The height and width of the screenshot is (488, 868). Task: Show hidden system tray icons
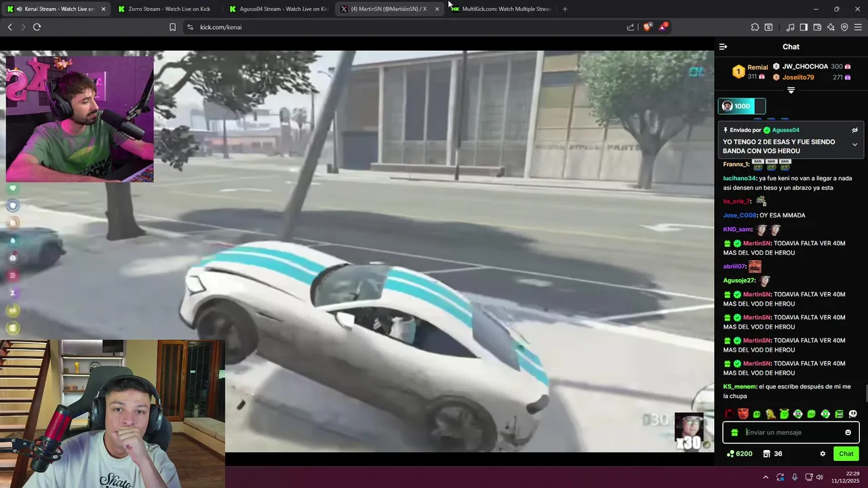pos(766,477)
